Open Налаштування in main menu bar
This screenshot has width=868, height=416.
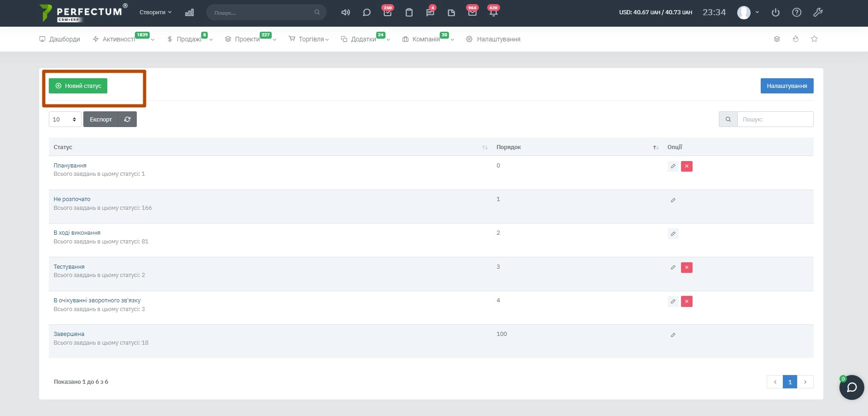pyautogui.click(x=493, y=39)
